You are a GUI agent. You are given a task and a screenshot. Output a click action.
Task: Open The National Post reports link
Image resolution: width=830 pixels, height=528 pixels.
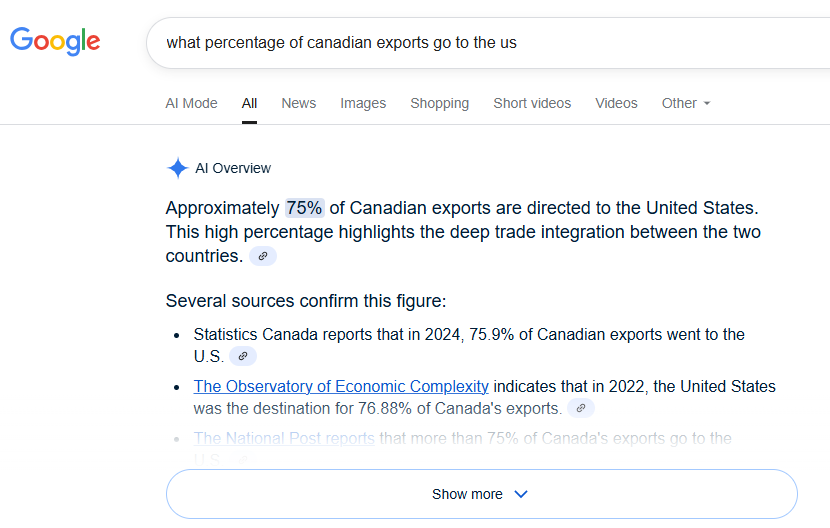284,438
